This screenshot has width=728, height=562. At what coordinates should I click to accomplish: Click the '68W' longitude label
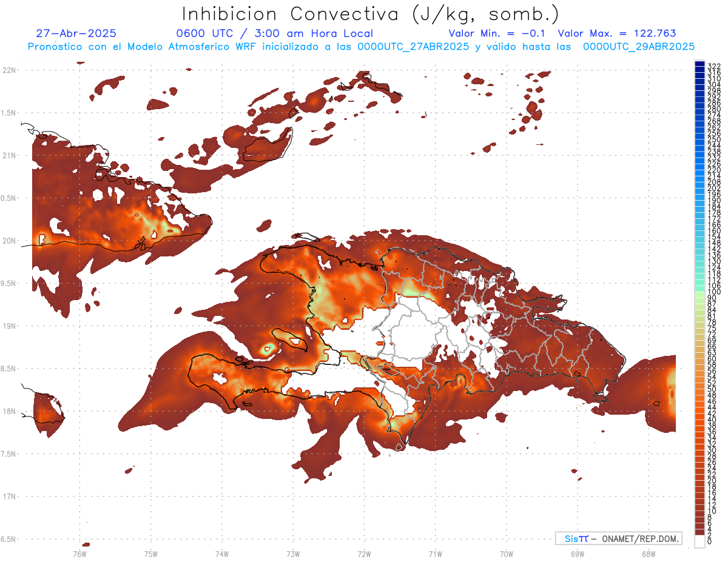click(648, 554)
